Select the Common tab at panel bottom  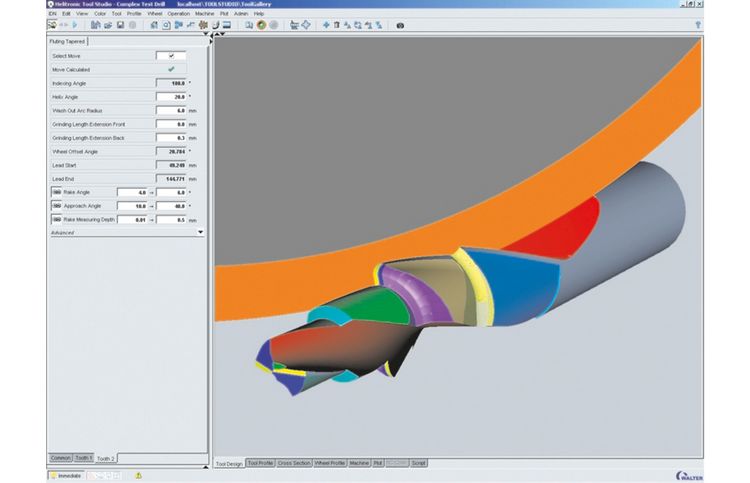tap(60, 457)
